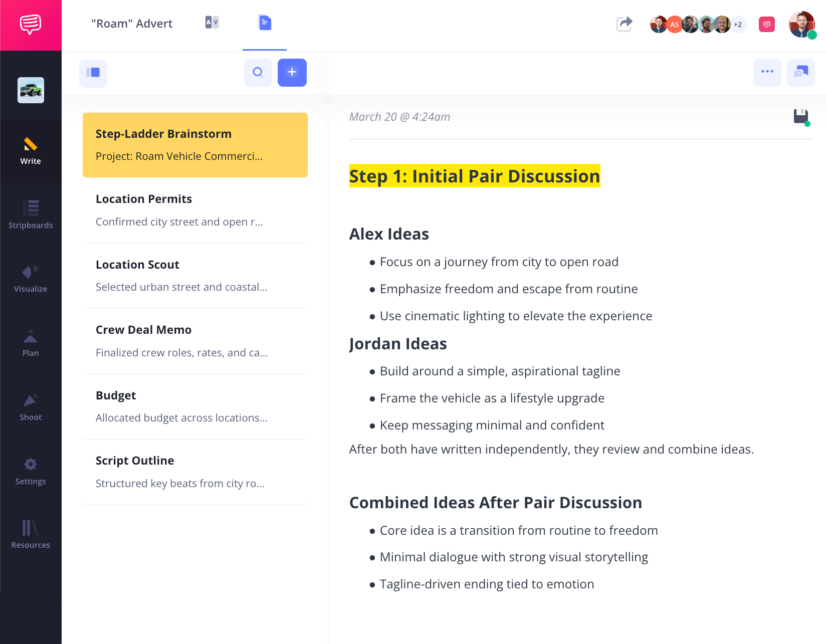Select the document notes tab
The height and width of the screenshot is (644, 826).
[265, 23]
